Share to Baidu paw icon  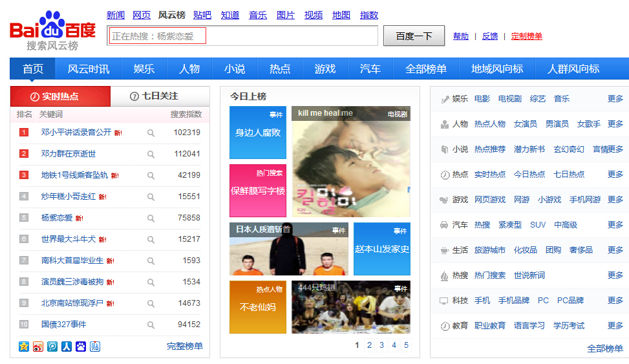pyautogui.click(x=81, y=347)
